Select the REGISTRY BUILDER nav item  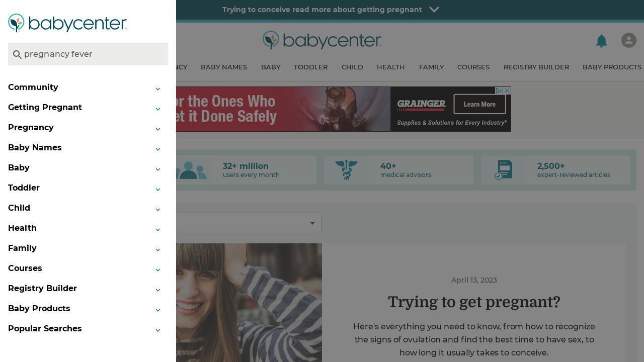[536, 67]
